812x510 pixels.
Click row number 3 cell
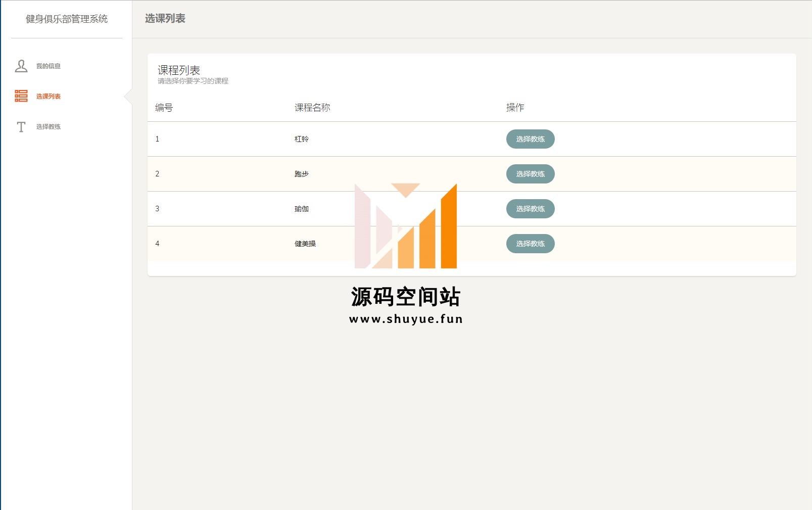157,209
